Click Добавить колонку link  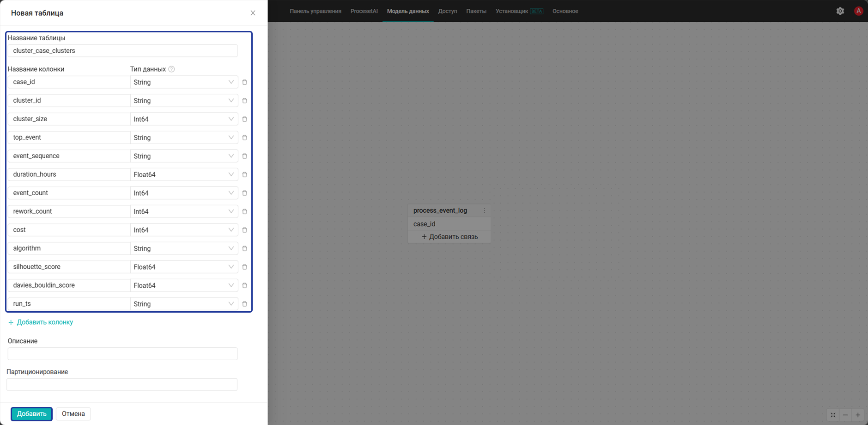[41, 322]
